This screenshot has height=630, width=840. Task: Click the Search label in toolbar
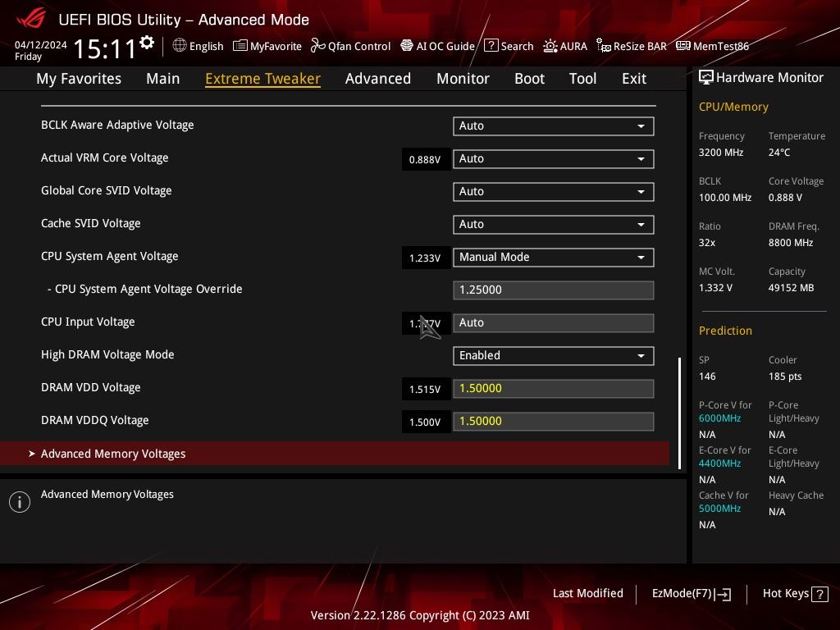[x=517, y=46]
